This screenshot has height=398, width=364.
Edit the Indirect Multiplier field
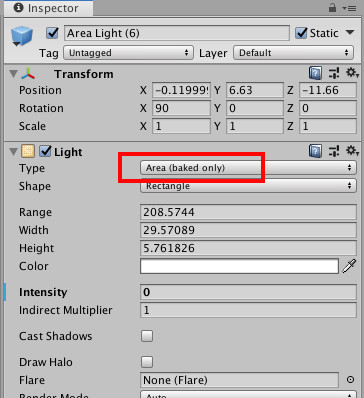click(x=248, y=310)
